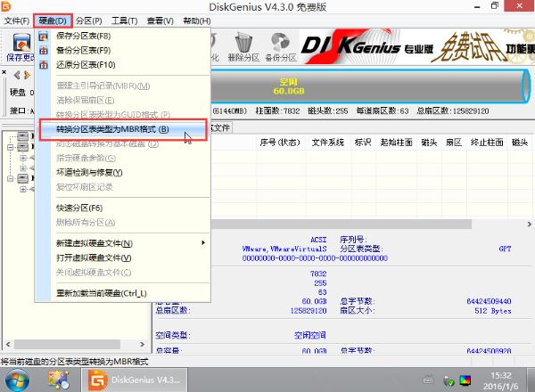Click the 512 Bytes sector size value
This screenshot has width=535, height=392.
493,311
